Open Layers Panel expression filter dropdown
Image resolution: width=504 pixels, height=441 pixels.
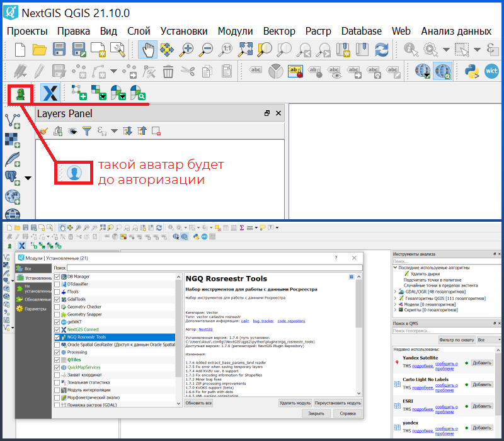click(114, 131)
